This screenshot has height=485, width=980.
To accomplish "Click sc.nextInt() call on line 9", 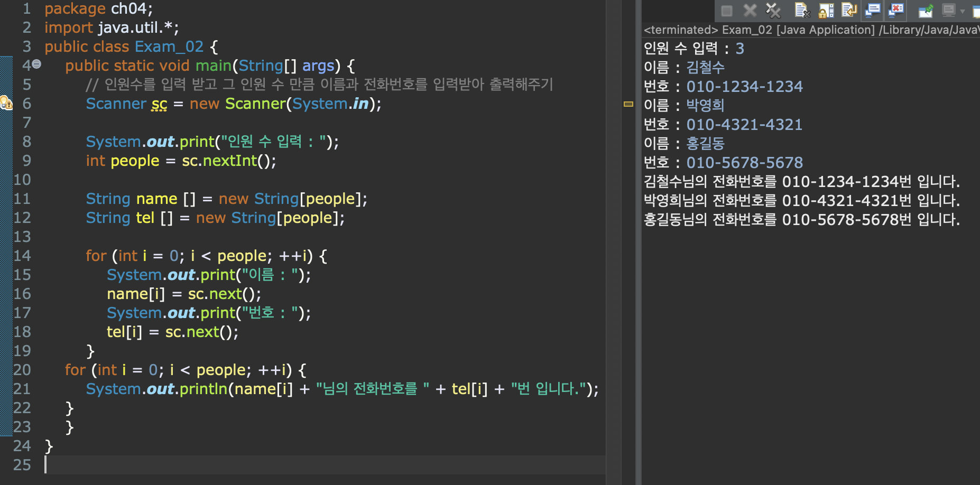I will 229,161.
